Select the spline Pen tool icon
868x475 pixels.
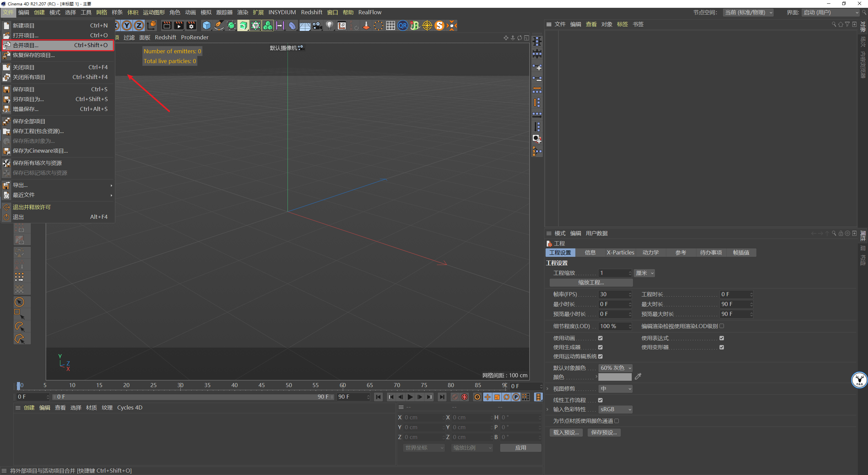219,25
